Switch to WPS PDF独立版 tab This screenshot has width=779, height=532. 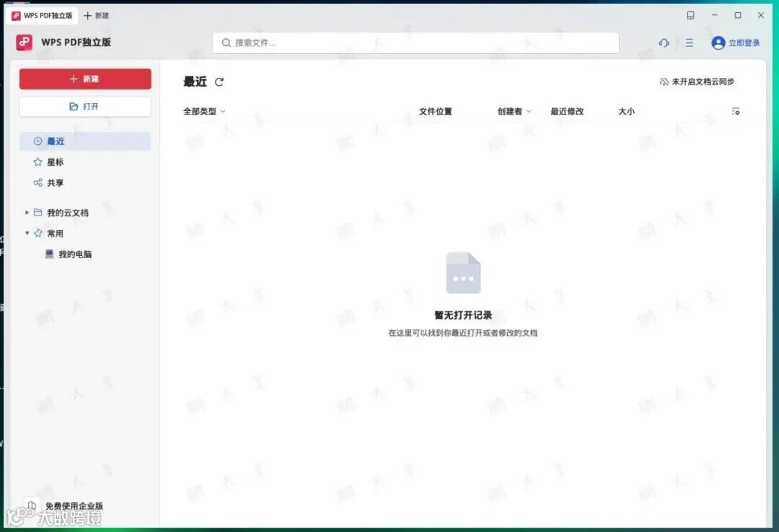click(x=43, y=15)
